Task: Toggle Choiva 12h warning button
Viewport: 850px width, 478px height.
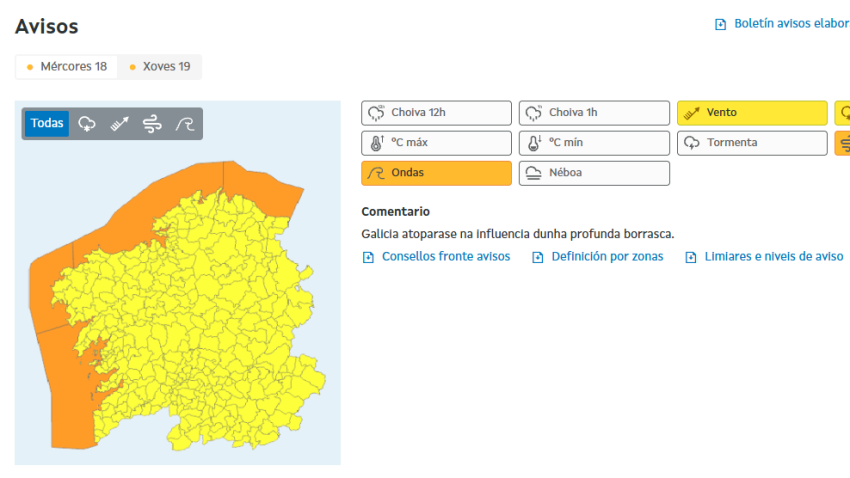Action: 436,113
